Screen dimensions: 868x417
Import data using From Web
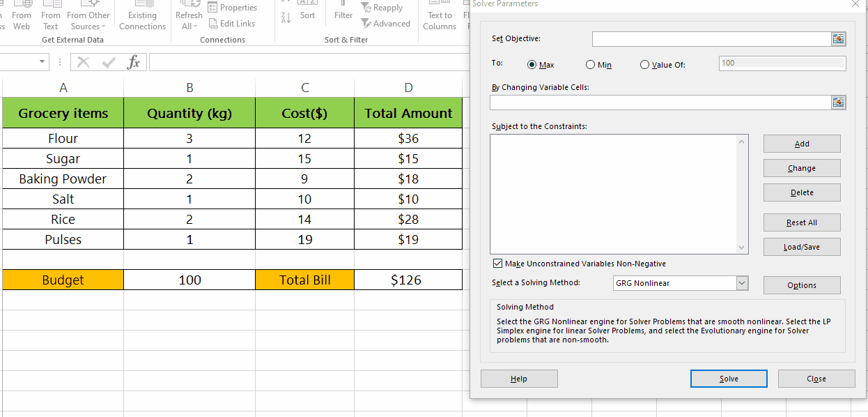22,15
